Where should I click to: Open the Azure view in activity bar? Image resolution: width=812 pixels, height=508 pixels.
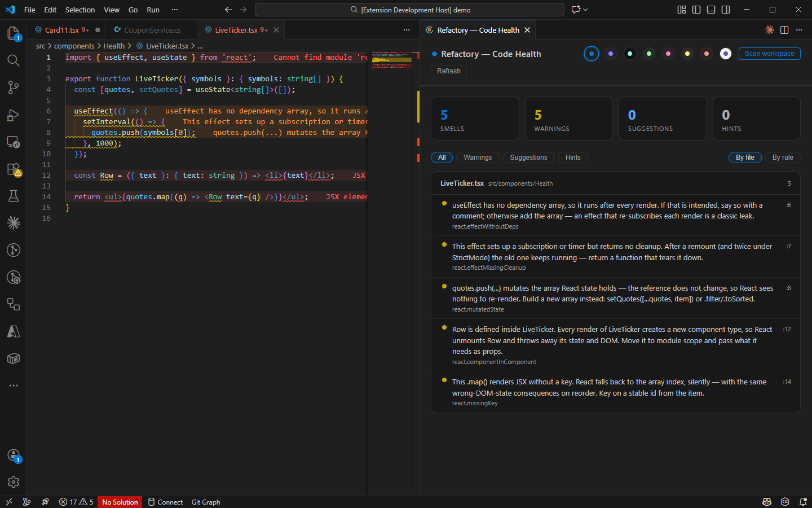[x=14, y=331]
